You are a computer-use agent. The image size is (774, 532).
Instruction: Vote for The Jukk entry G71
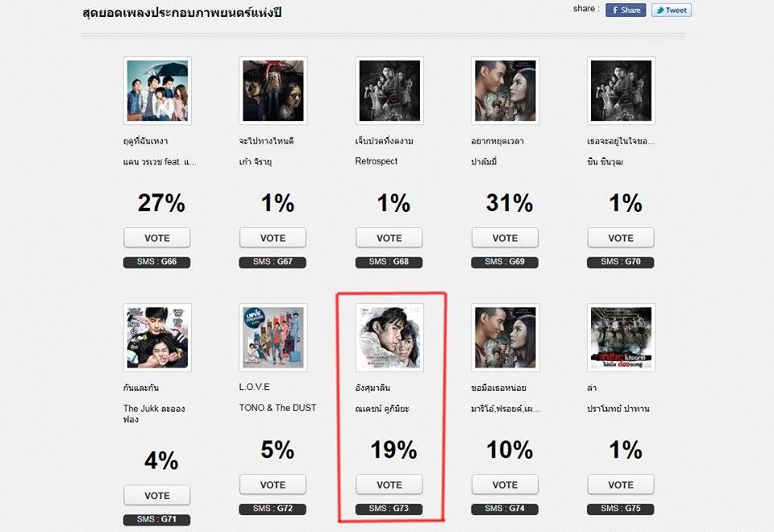(x=157, y=496)
